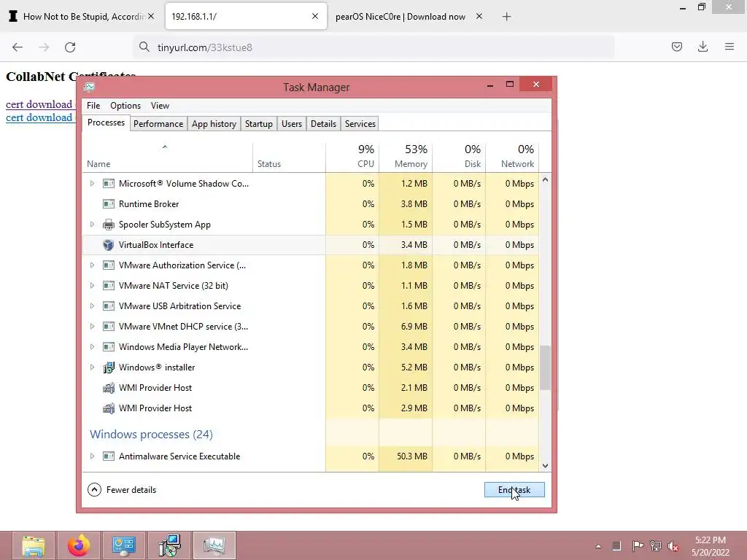Open the Firefox hamburger menu
The image size is (747, 560).
point(729,47)
